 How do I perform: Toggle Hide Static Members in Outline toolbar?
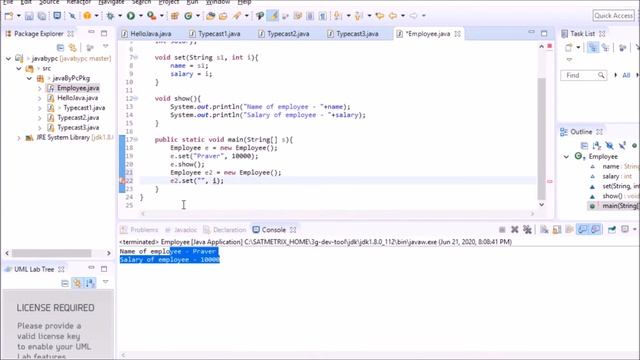(x=622, y=145)
